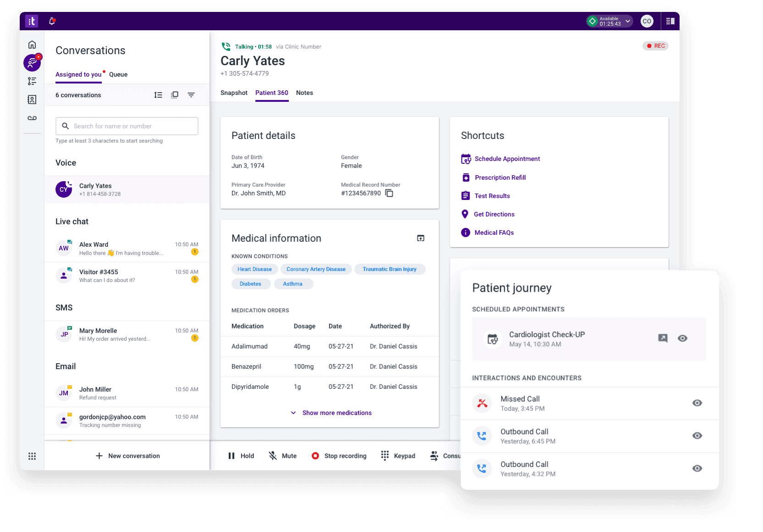Click the search name or number field
Image resolution: width=763 pixels, height=532 pixels.
(x=127, y=126)
